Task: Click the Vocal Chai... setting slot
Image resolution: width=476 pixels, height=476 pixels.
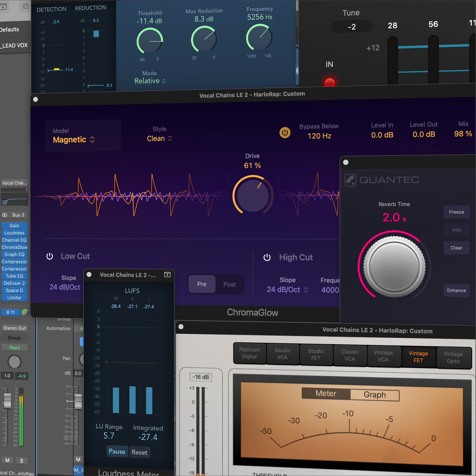Action: click(14, 183)
